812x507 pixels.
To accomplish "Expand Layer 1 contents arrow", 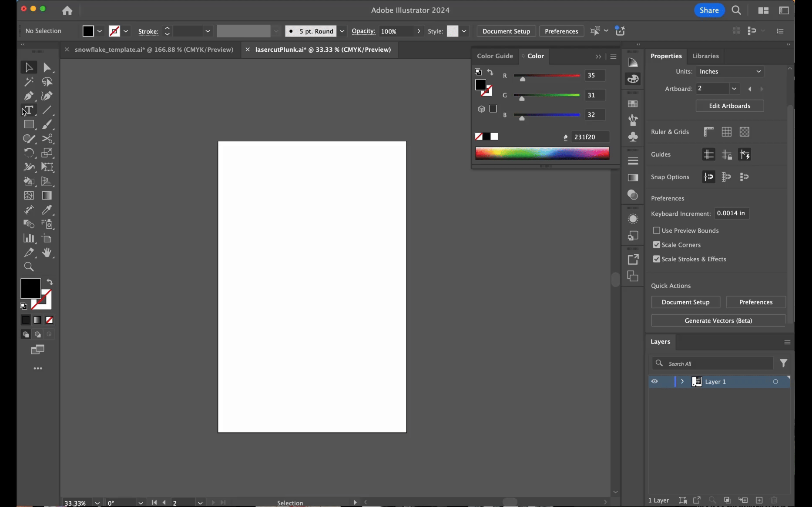I will (x=682, y=381).
